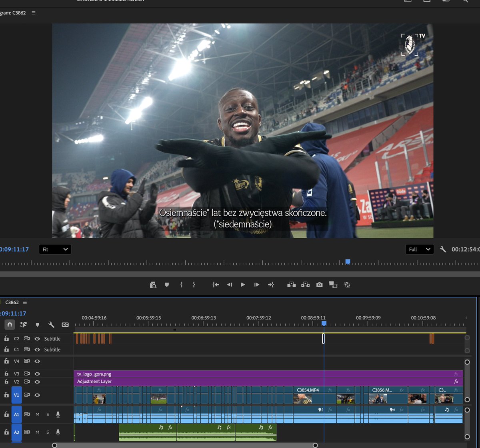Toggle proxies with the last transport icon
The width and height of the screenshot is (480, 448).
[x=347, y=285]
